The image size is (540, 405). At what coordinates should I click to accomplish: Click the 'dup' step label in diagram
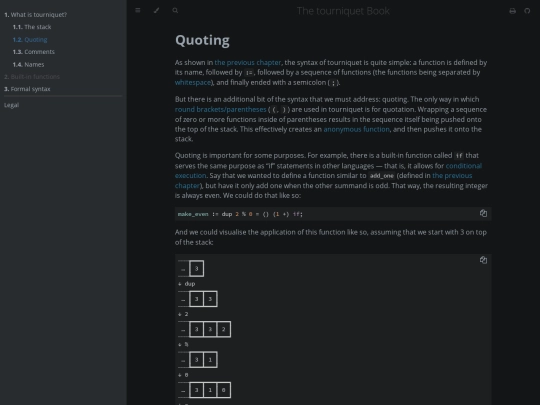pos(190,284)
